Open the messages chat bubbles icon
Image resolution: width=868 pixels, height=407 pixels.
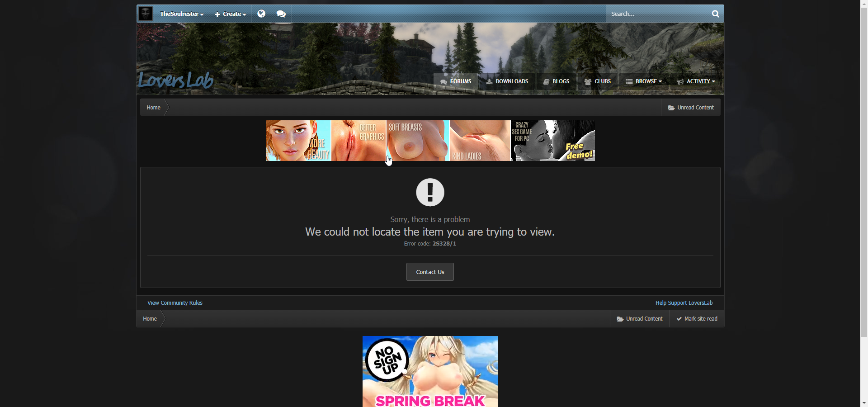(x=281, y=14)
